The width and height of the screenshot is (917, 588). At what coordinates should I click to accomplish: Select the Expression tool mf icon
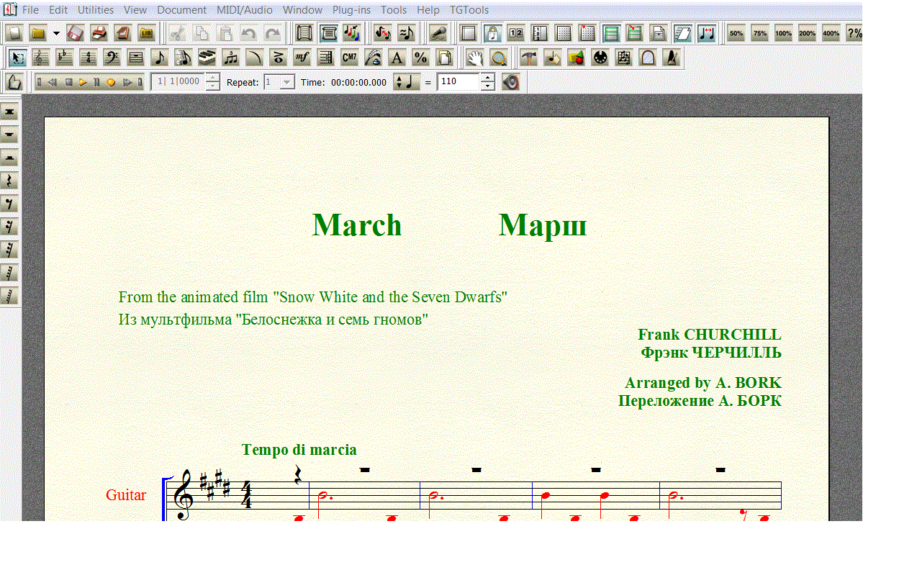[302, 58]
